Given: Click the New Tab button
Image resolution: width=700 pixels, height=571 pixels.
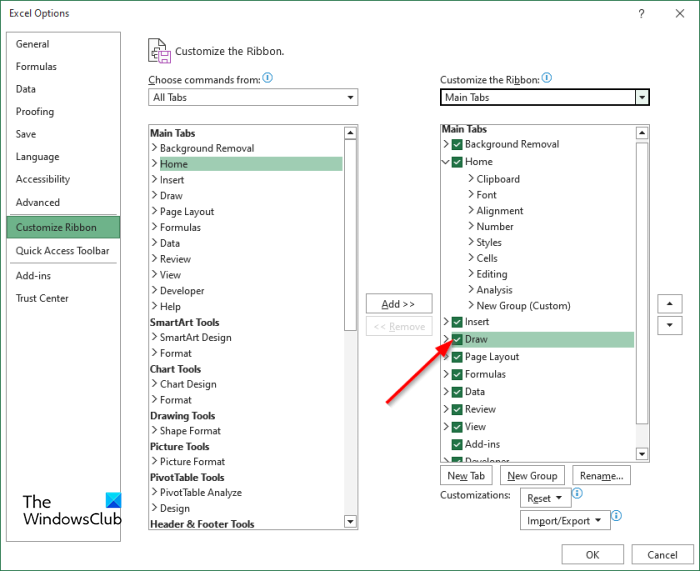Looking at the screenshot, I should [466, 476].
